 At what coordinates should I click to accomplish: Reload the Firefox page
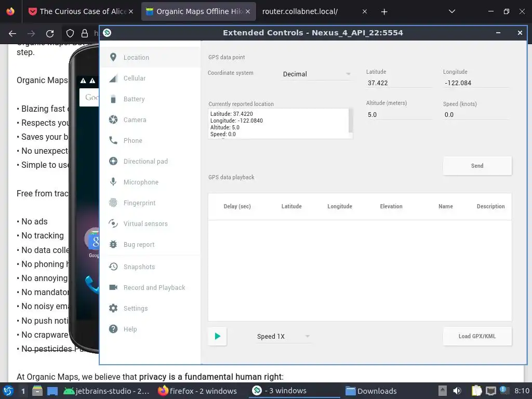tap(50, 33)
